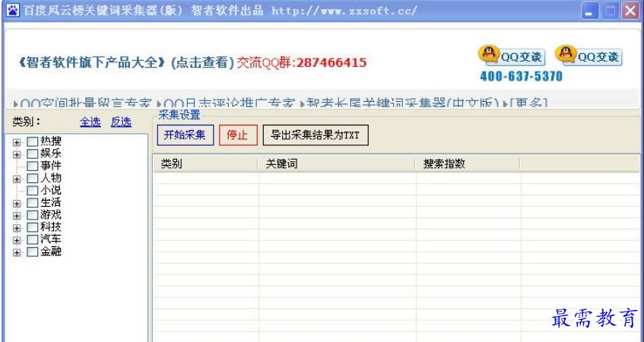
Task: Expand the 汽车 tree node
Action: pos(17,240)
